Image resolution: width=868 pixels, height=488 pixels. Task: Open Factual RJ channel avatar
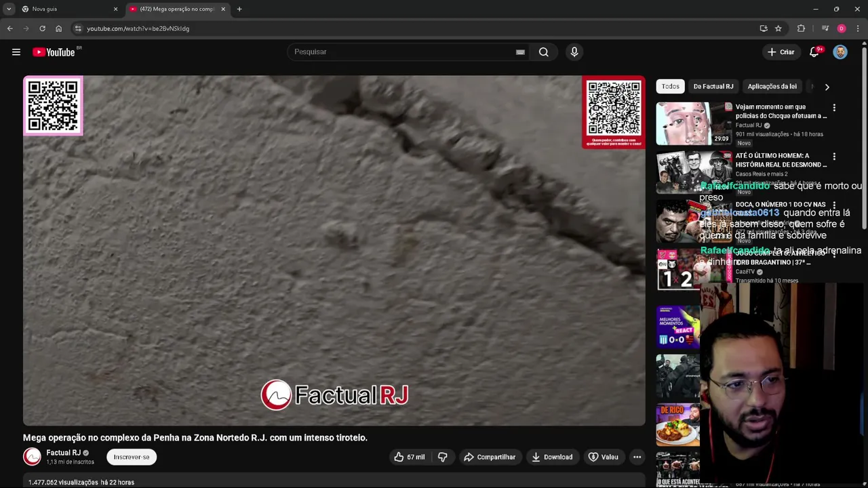point(32,457)
